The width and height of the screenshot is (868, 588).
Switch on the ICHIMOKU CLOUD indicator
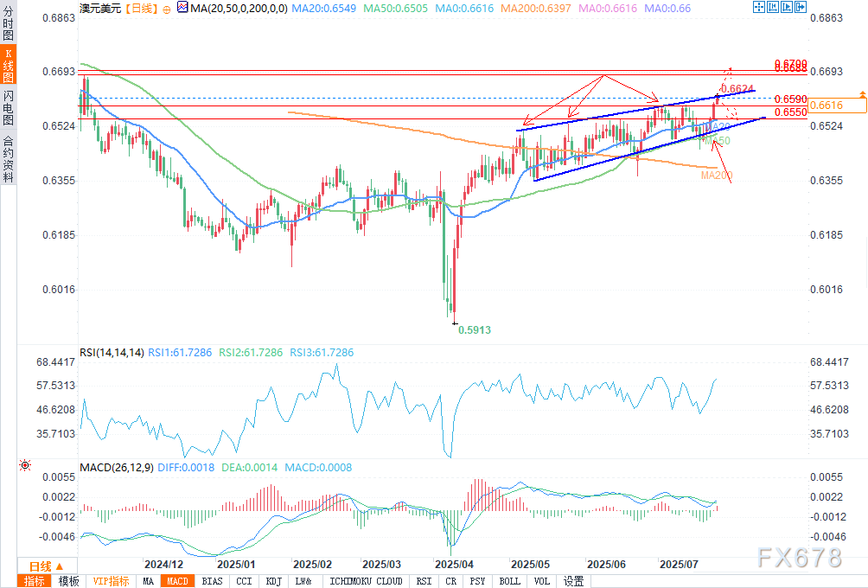366,581
